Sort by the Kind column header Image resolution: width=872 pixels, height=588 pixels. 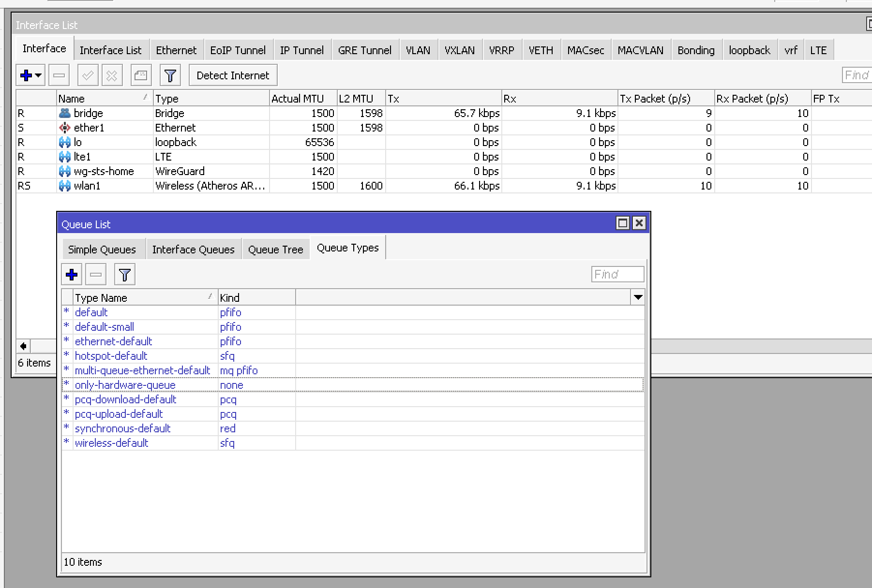point(256,297)
